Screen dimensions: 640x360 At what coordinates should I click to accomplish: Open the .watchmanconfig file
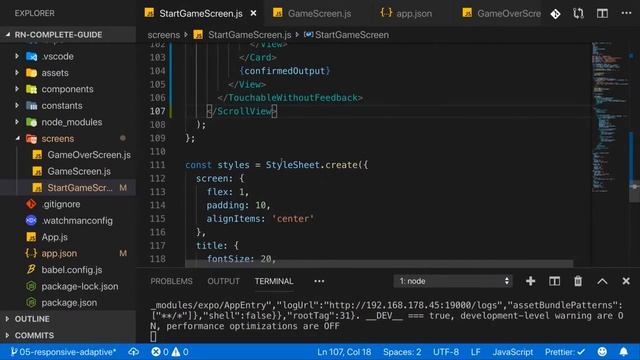pos(77,220)
